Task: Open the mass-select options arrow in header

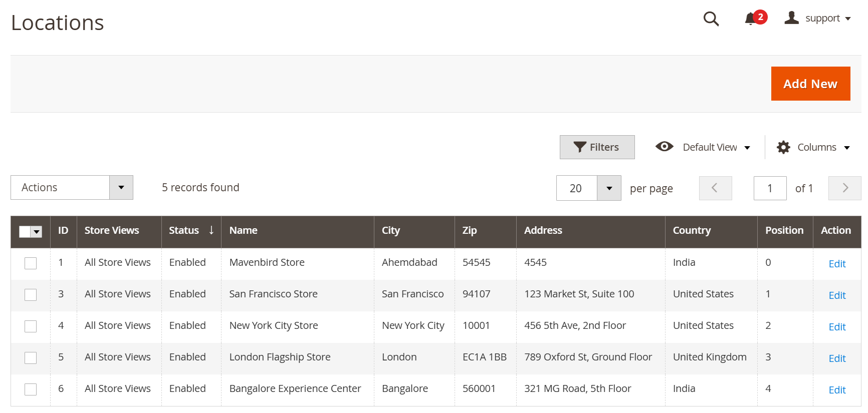Action: pyautogui.click(x=37, y=232)
